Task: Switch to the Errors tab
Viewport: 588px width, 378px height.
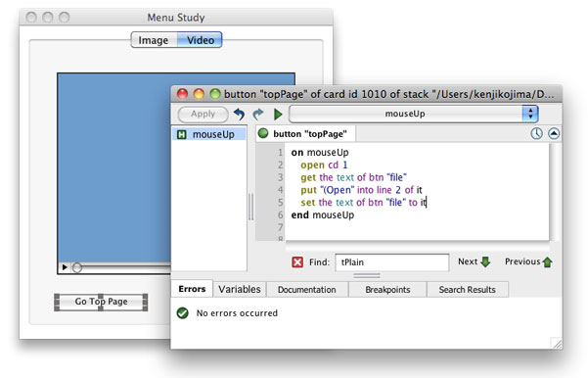Action: (x=192, y=289)
